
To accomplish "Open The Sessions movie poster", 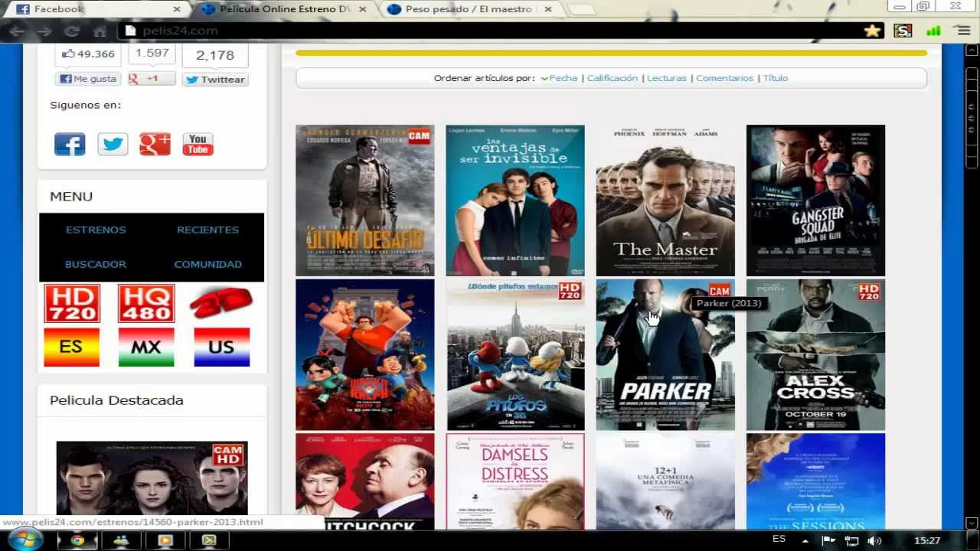I will [815, 481].
